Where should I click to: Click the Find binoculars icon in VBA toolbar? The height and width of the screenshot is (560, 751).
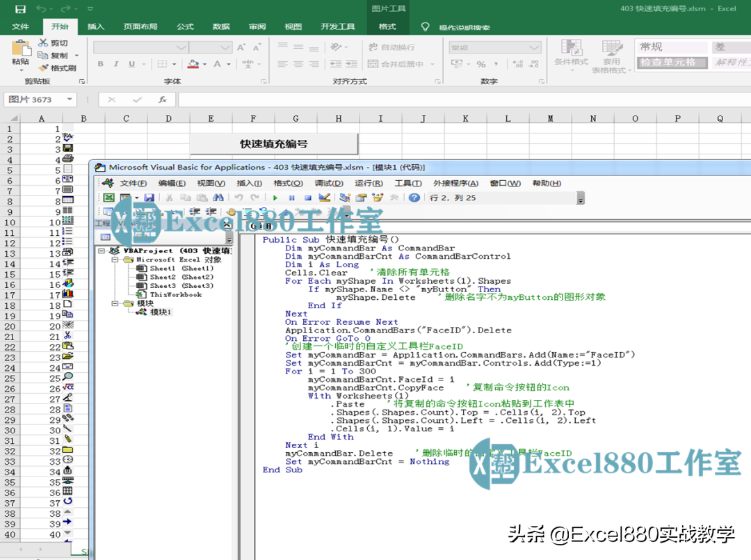click(218, 198)
